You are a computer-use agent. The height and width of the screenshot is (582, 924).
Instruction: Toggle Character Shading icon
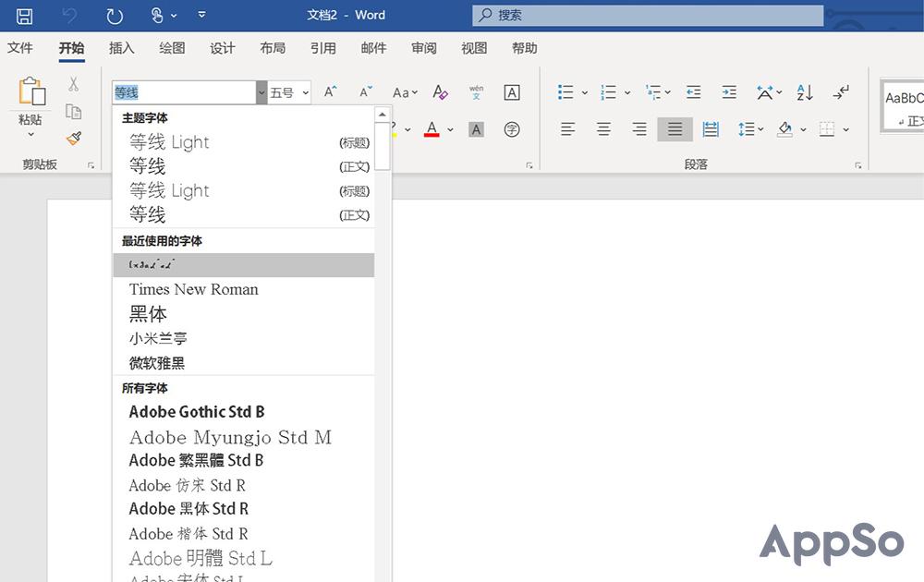pyautogui.click(x=476, y=129)
